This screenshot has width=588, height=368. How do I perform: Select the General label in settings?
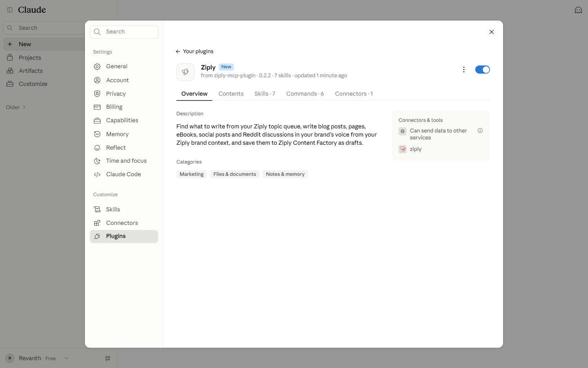[117, 66]
